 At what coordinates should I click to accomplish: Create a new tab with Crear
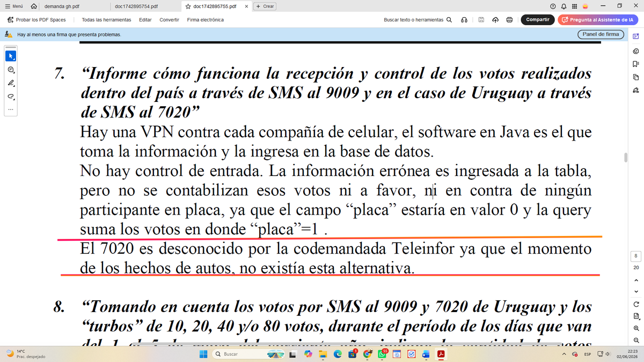[265, 6]
